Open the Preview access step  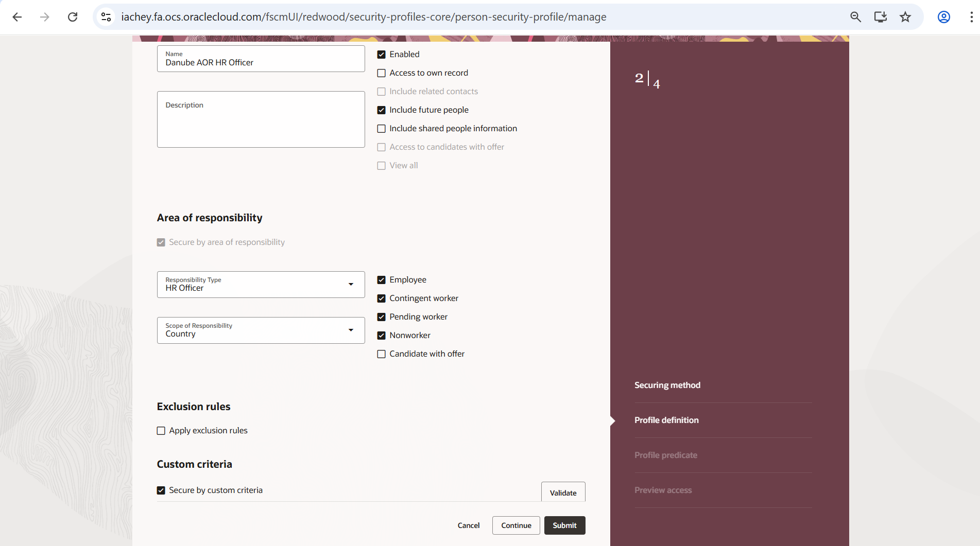tap(663, 490)
